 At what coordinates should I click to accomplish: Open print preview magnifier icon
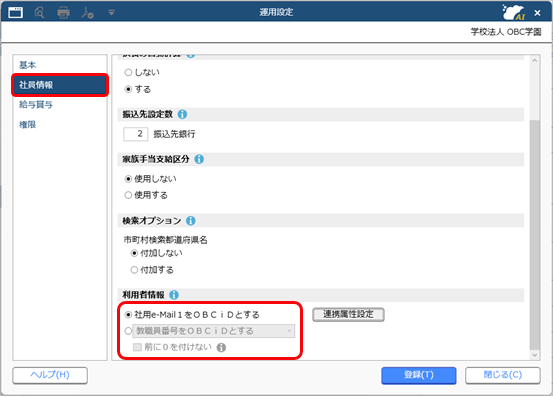[39, 13]
